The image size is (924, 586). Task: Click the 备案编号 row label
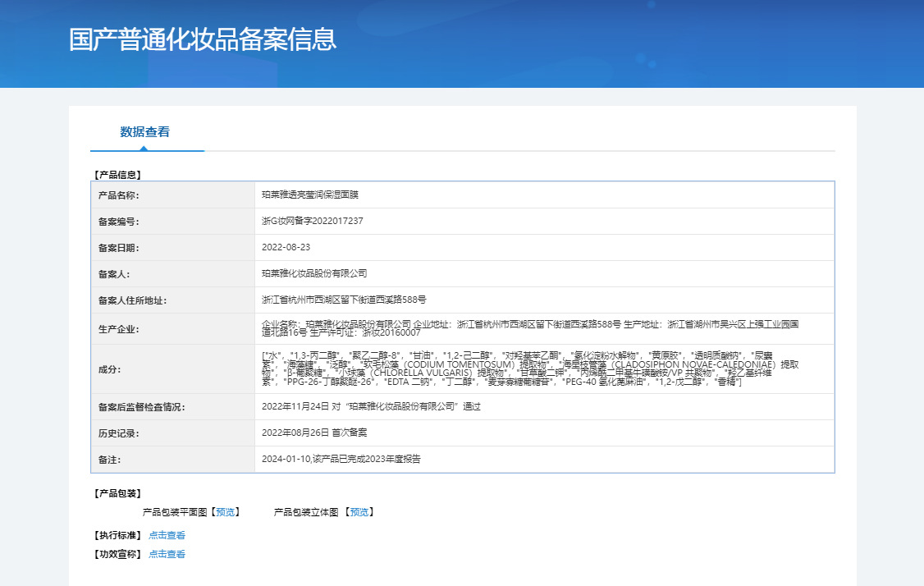118,222
